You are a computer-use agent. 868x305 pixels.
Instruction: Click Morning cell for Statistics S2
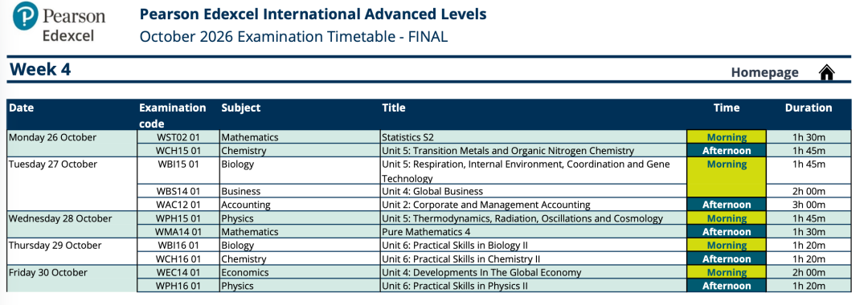[727, 137]
